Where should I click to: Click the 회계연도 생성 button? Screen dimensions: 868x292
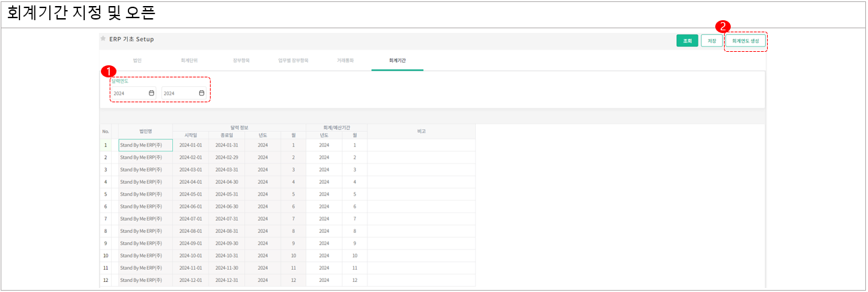tap(746, 41)
